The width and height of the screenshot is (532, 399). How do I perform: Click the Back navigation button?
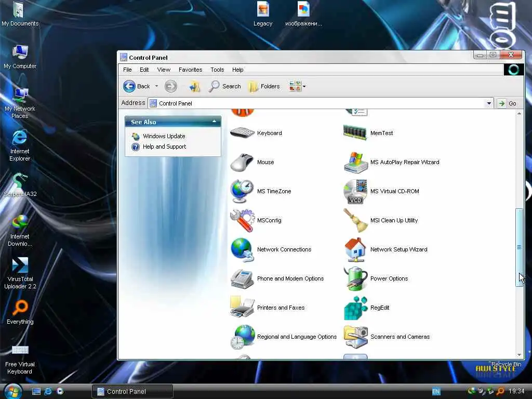[x=137, y=87]
